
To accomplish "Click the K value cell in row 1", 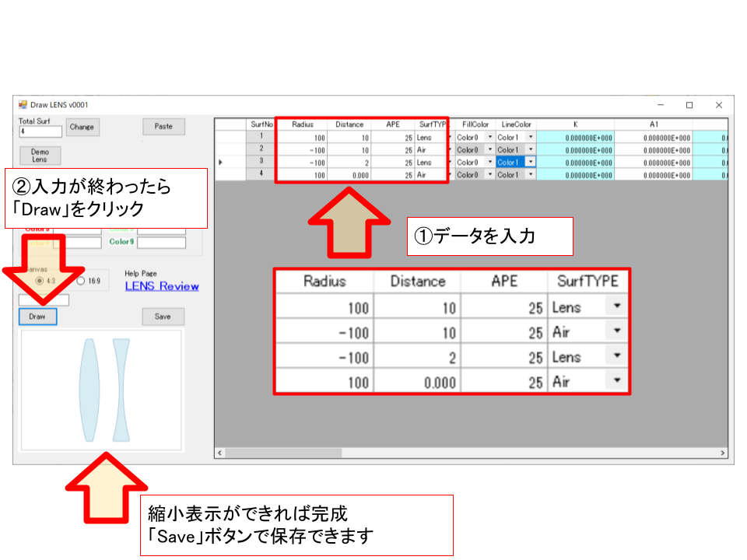I will tap(576, 137).
